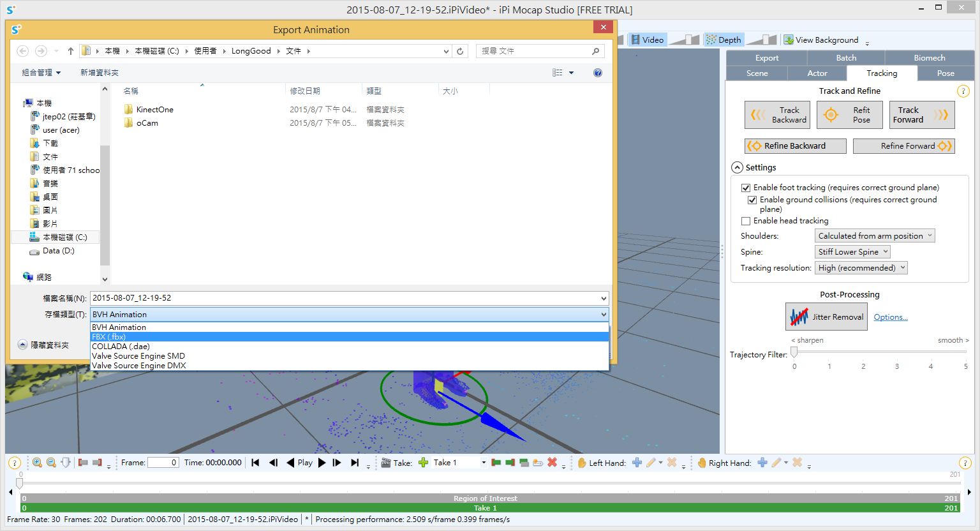Switch to the Actor tab

817,73
